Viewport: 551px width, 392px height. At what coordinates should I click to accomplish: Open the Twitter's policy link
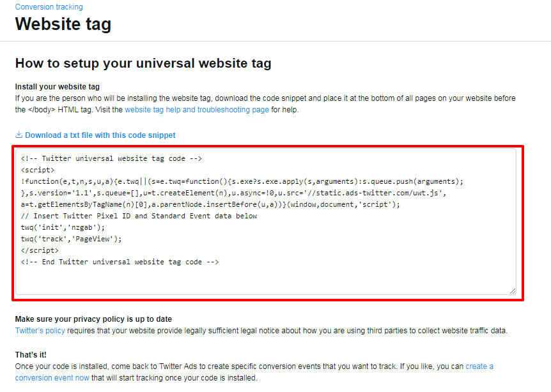click(x=40, y=331)
